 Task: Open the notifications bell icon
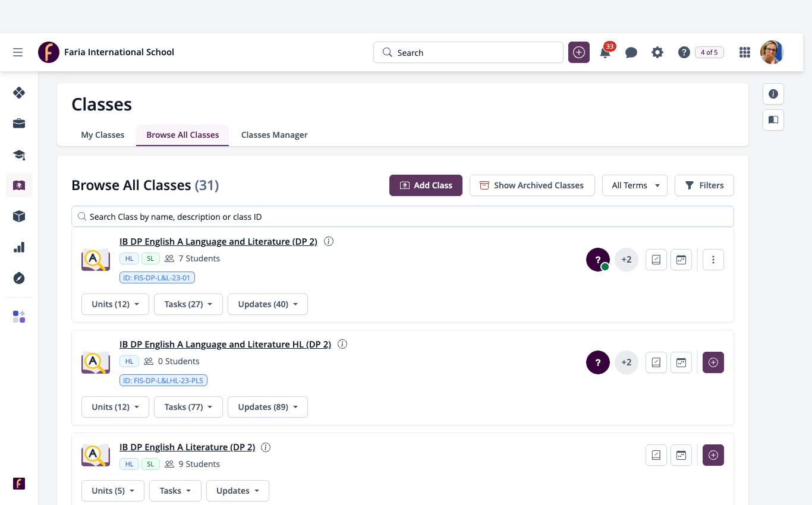[x=605, y=53]
